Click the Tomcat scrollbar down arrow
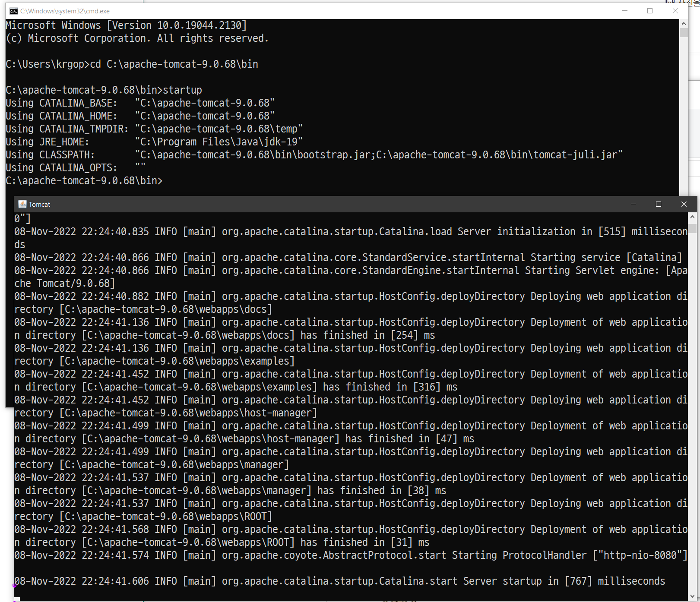Screen dimensions: 700x602 (x=692, y=596)
